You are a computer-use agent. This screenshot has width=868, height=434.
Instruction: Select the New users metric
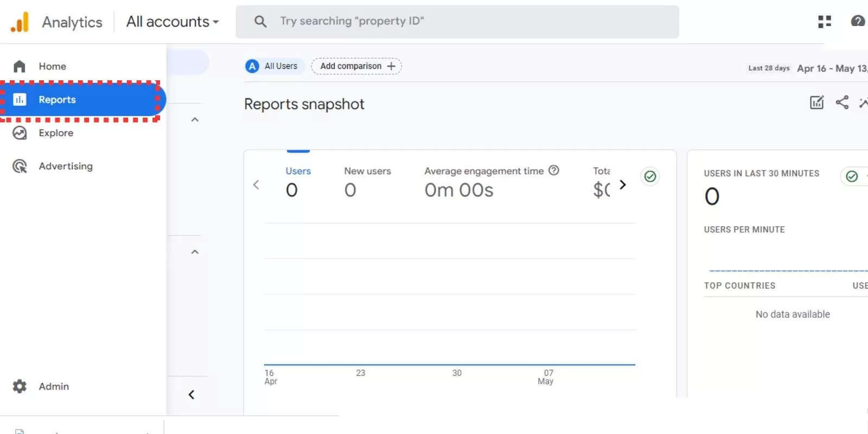coord(367,171)
